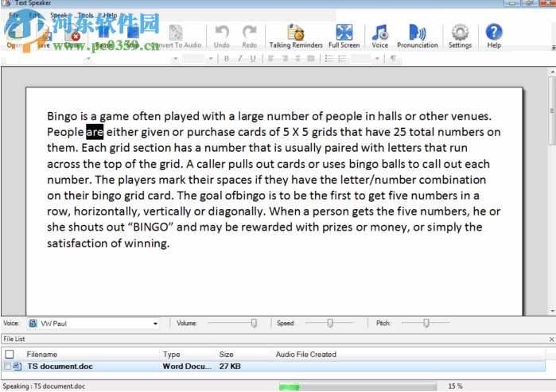Click the Redo toolbar icon
The image size is (556, 392).
249,36
